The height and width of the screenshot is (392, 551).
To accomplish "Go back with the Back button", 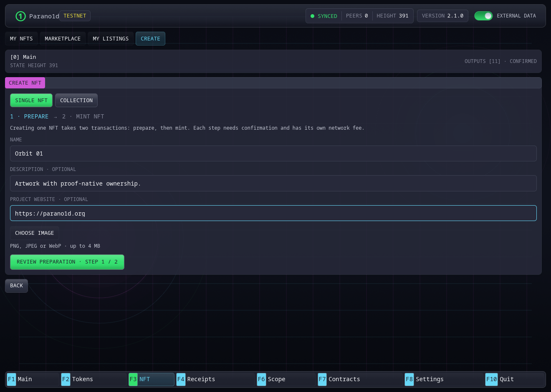I will coord(17,286).
